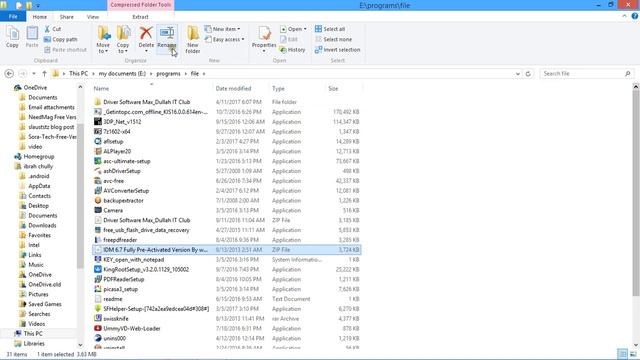Click the file list vertical scrollbar
The width and height of the screenshot is (640, 360).
(x=636, y=193)
